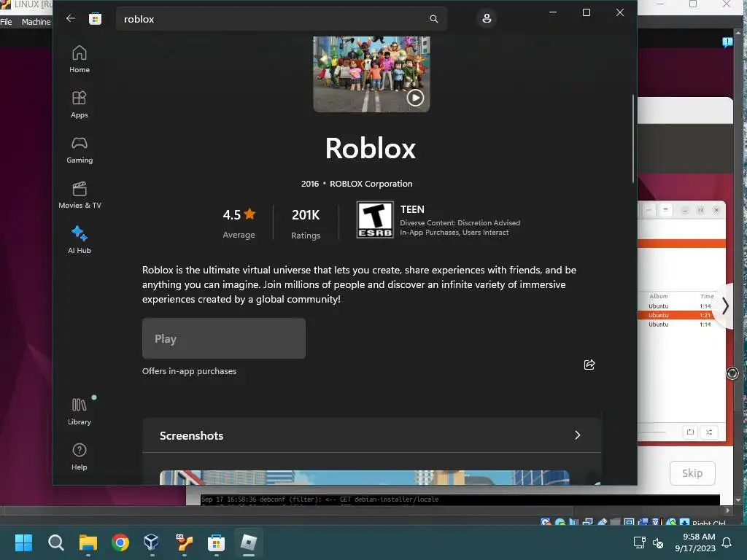The height and width of the screenshot is (560, 747).
Task: Open AI Hub in the sidebar
Action: pyautogui.click(x=80, y=240)
